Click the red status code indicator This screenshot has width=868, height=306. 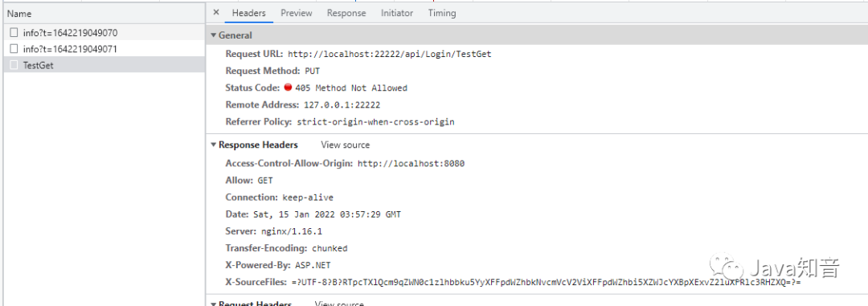click(x=288, y=88)
